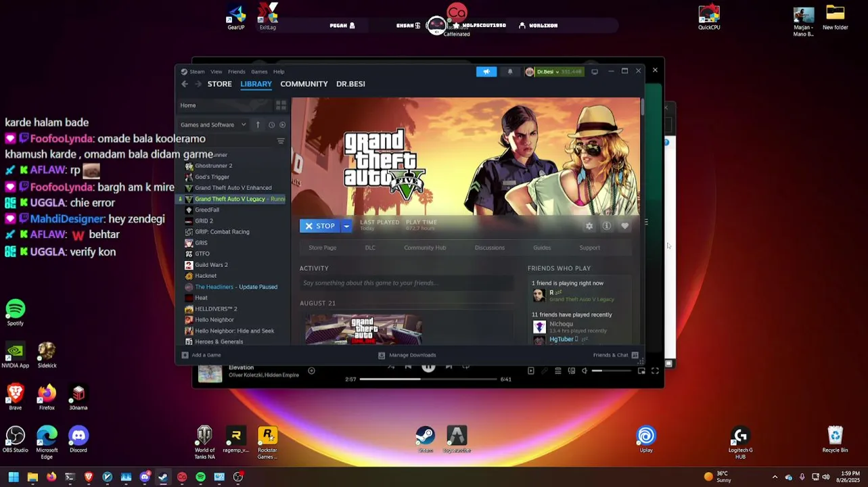Open the Steam announcements megaphone button
The width and height of the screenshot is (868, 487).
486,72
